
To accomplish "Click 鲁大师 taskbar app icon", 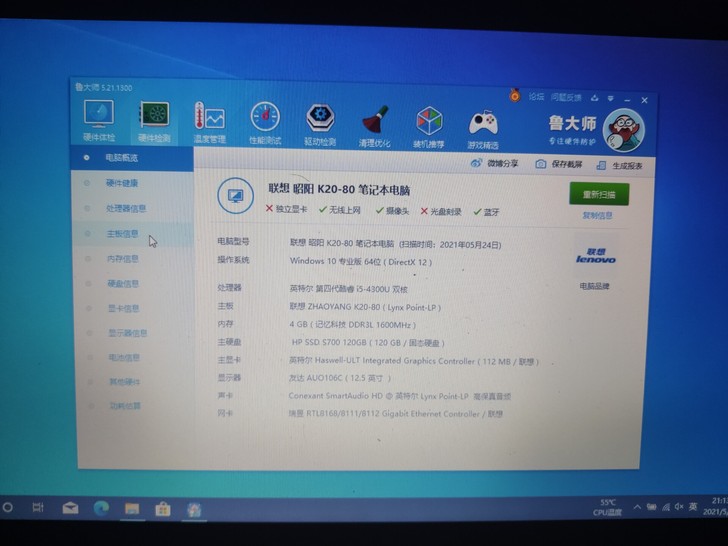I will (x=194, y=510).
